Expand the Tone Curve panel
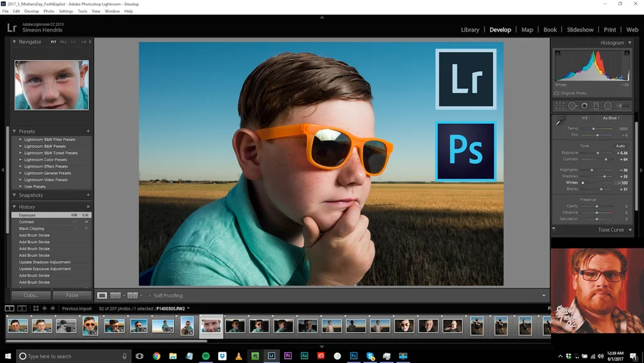This screenshot has height=363, width=644. pos(630,230)
